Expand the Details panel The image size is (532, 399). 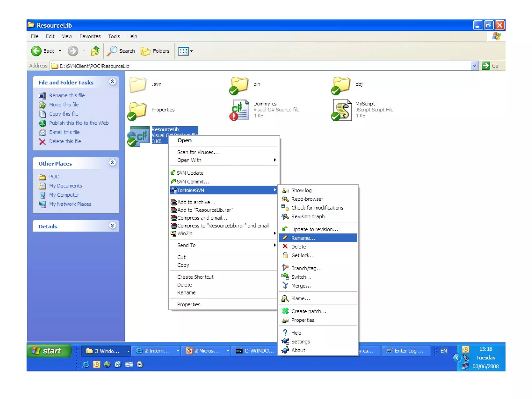point(112,226)
